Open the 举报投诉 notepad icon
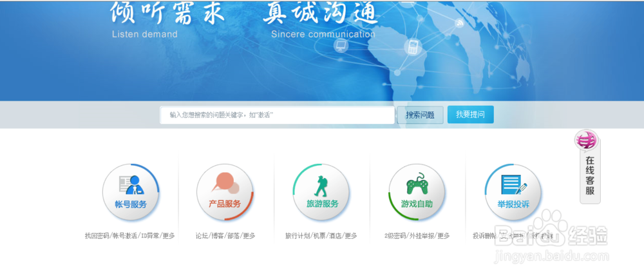 pyautogui.click(x=513, y=192)
